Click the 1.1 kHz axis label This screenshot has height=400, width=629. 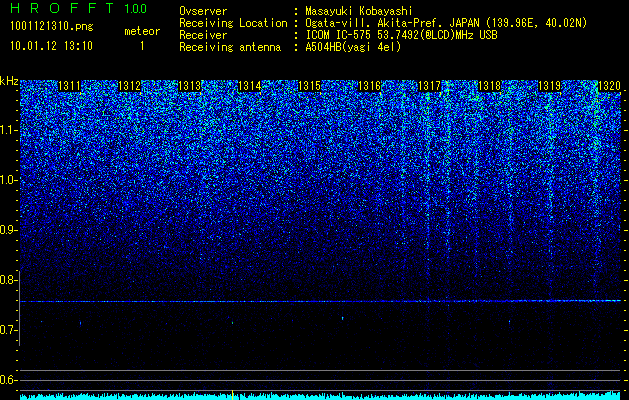click(x=9, y=130)
